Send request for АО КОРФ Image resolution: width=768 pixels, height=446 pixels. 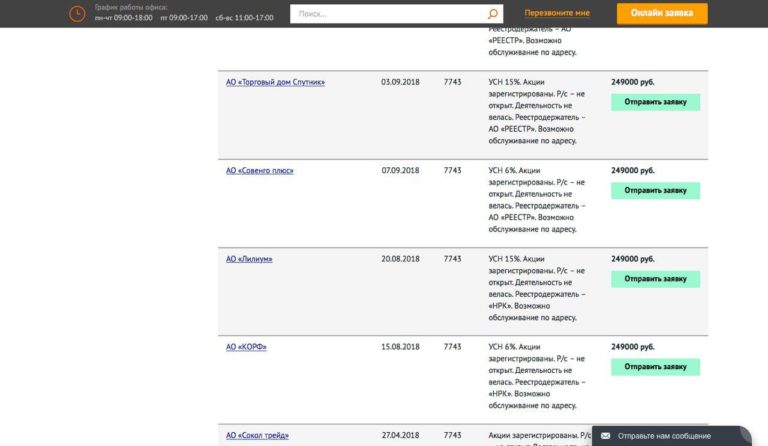coord(655,367)
